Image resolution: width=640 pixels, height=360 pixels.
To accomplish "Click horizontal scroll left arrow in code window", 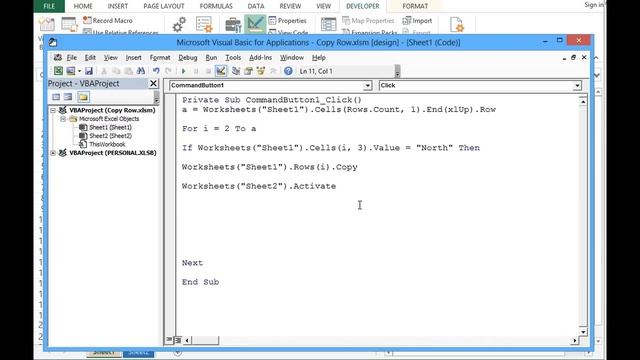I will tap(187, 340).
